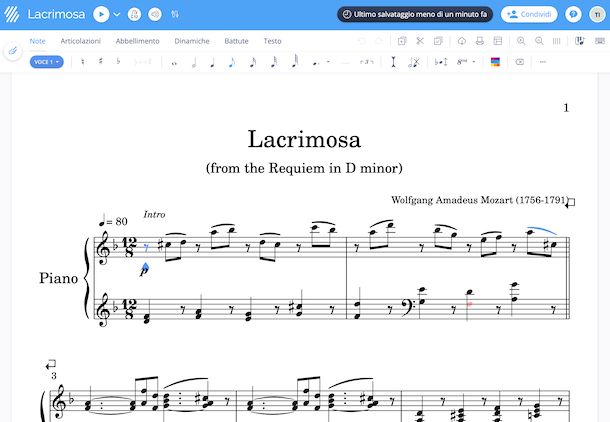This screenshot has height=422, width=610.
Task: Open the TI user avatar menu
Action: click(x=597, y=14)
